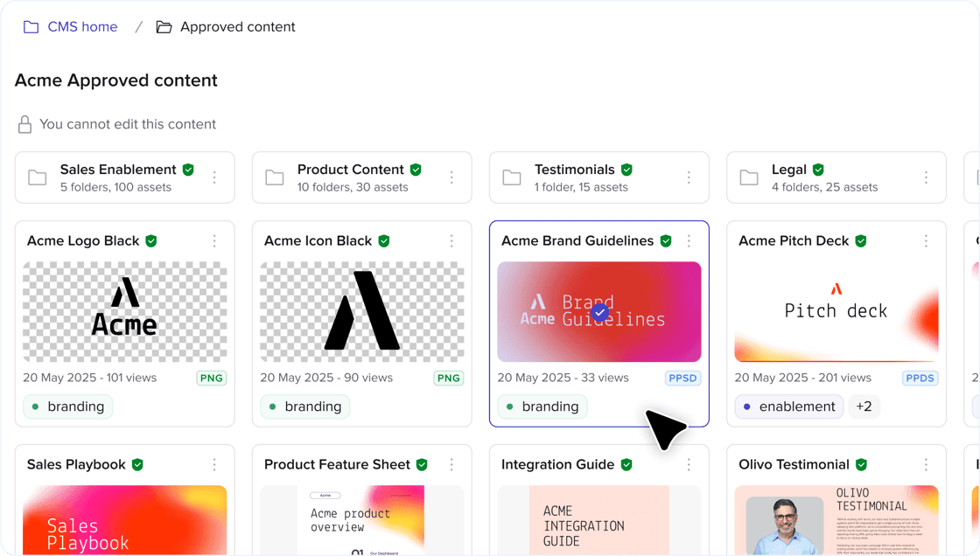Image resolution: width=980 pixels, height=556 pixels.
Task: Open Sales Playbook options menu
Action: point(214,464)
